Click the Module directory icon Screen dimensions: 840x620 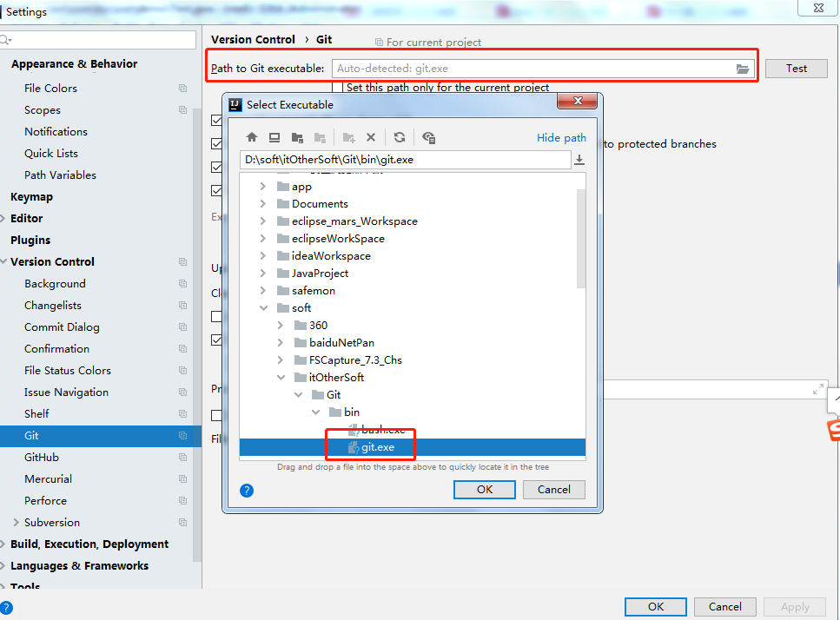click(320, 137)
